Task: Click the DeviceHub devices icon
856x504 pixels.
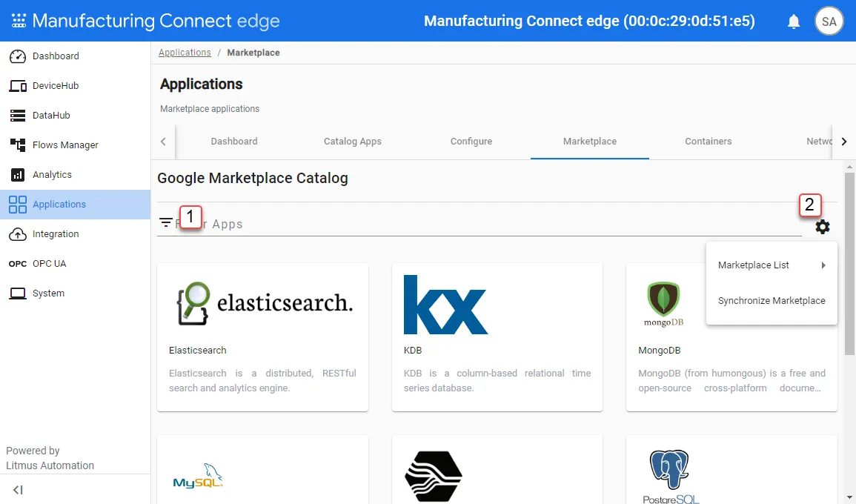Action: tap(18, 86)
